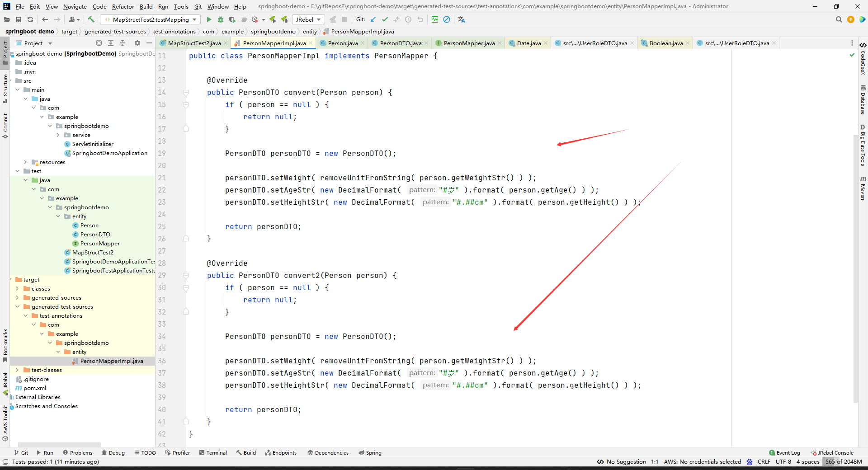
Task: Click the editor tabs three-dot menu
Action: [852, 43]
